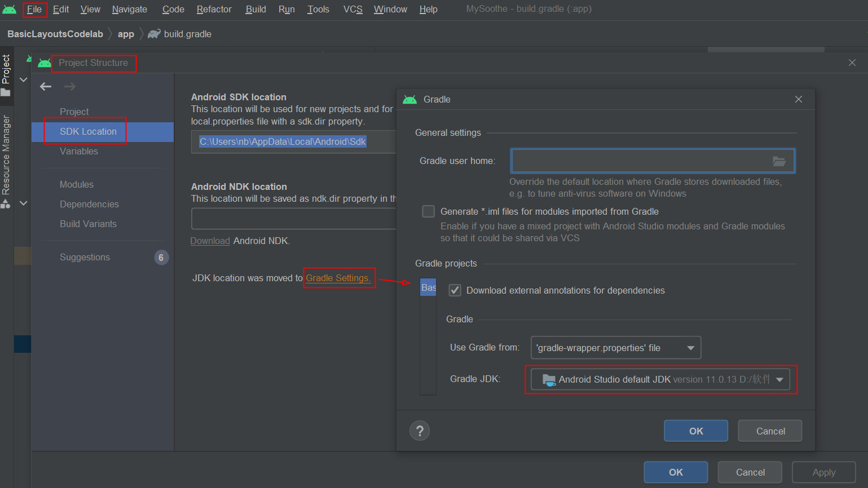Open the File menu
The width and height of the screenshot is (868, 488).
[x=34, y=10]
